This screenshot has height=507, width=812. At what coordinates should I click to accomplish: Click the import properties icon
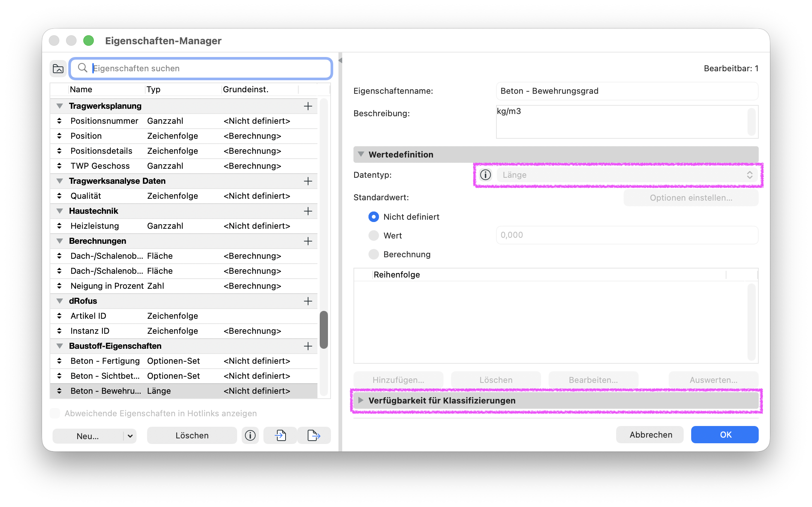280,435
